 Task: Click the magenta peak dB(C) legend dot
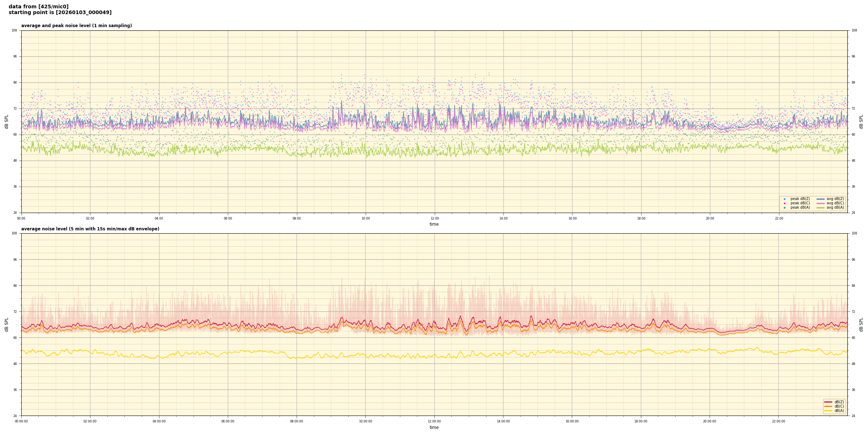784,203
